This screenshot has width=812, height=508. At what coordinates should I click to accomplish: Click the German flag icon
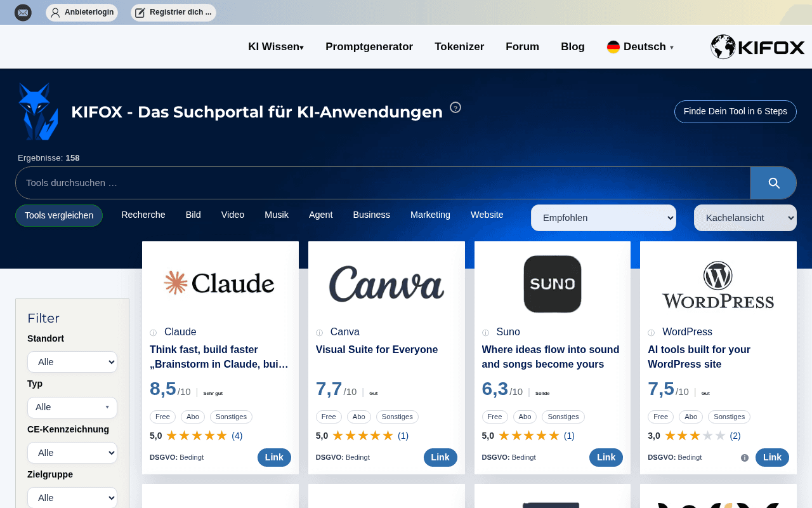click(613, 47)
